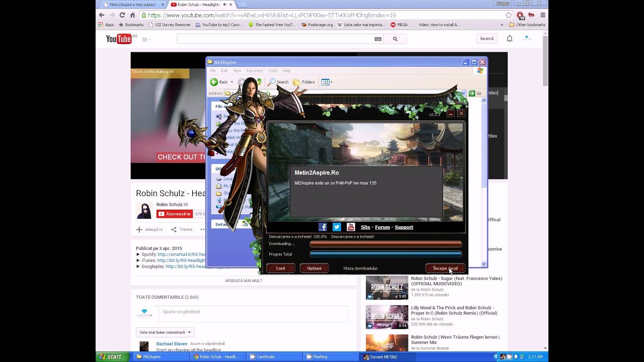Click the 'Începe jocul' start game button
The height and width of the screenshot is (362, 644).
coord(445,268)
